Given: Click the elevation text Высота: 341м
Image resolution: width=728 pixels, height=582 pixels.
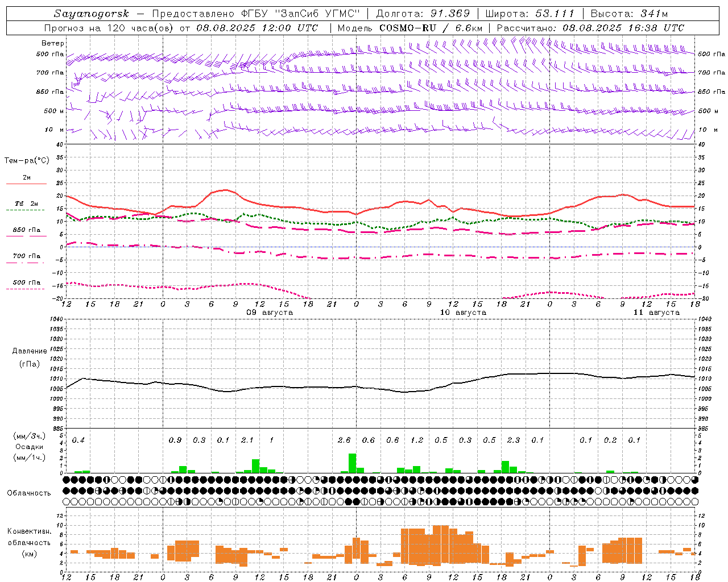Looking at the screenshot, I should click(629, 14).
